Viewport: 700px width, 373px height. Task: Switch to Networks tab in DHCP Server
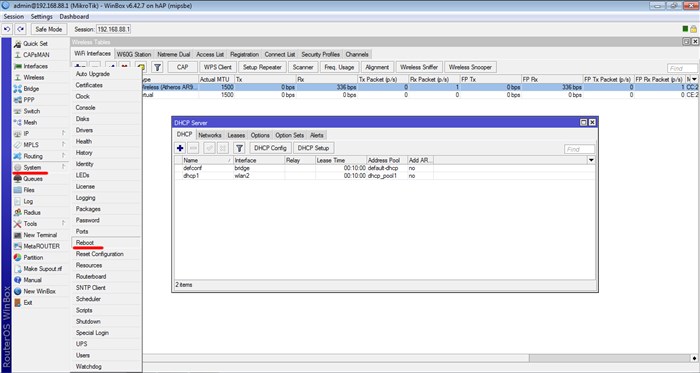[210, 135]
